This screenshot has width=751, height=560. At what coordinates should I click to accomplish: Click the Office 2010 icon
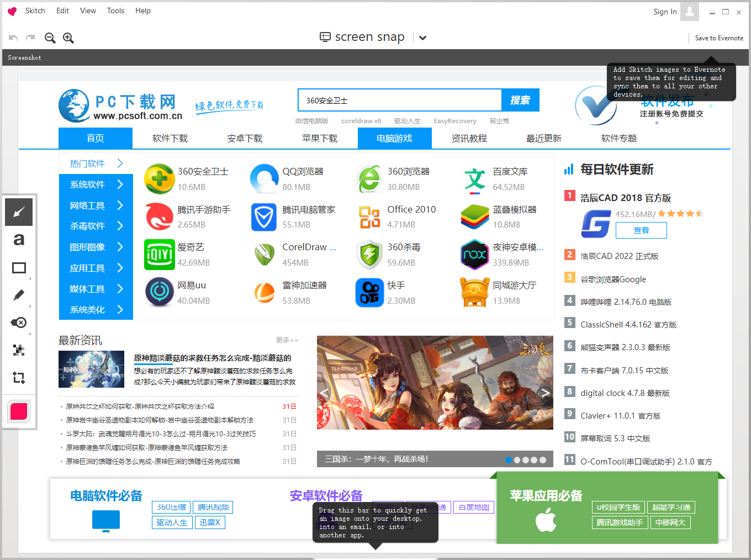[369, 217]
